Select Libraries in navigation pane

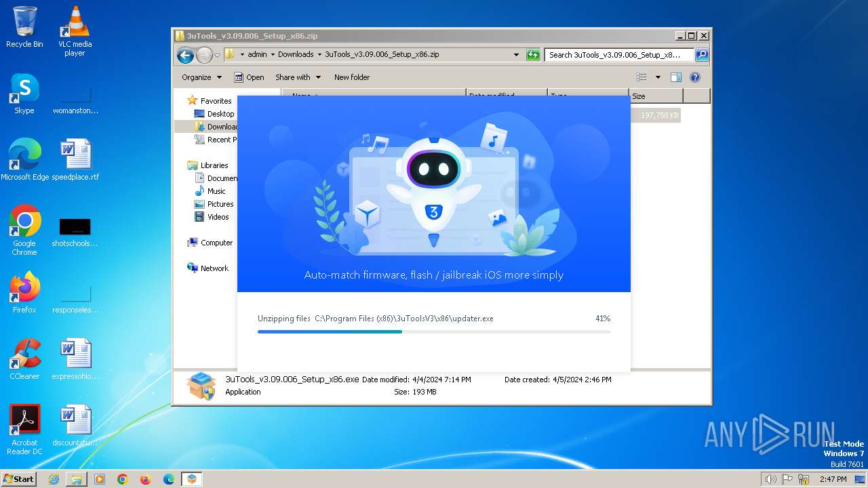pos(208,165)
